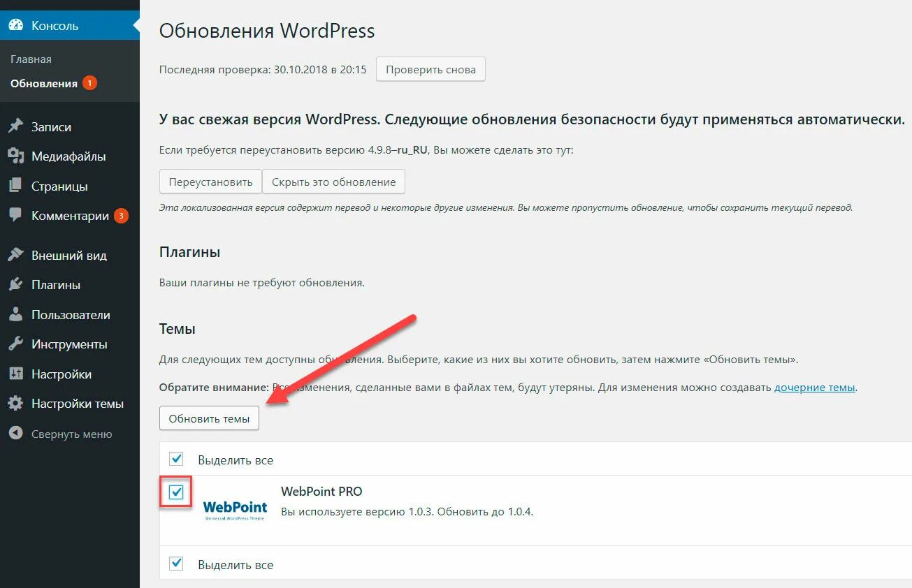Click the Скрыть это обновление button
The height and width of the screenshot is (588, 912).
point(333,182)
